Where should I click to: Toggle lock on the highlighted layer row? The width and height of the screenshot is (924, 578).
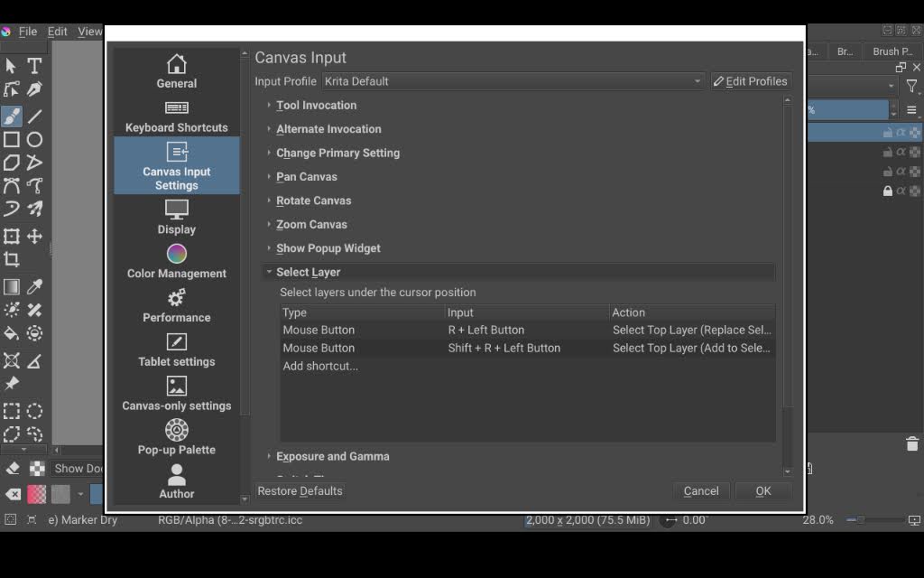coord(888,133)
